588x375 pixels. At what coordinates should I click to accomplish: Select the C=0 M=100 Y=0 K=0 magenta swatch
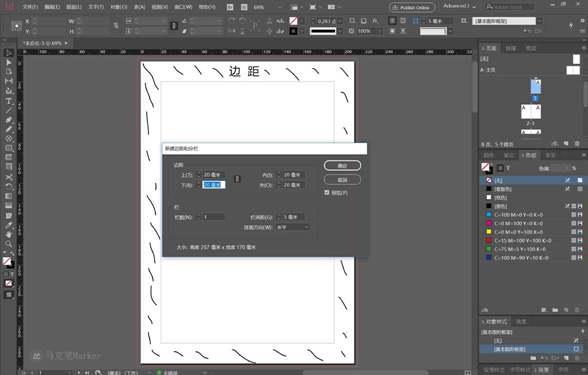click(x=532, y=224)
